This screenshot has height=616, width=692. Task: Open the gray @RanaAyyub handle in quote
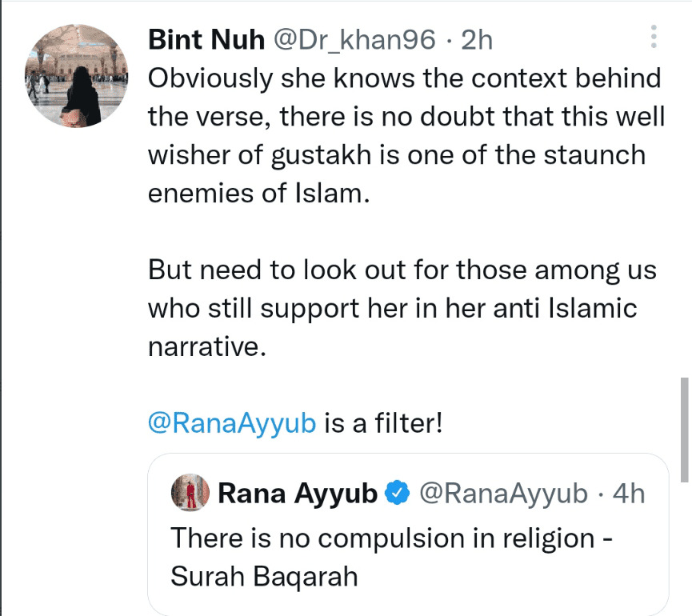(503, 494)
